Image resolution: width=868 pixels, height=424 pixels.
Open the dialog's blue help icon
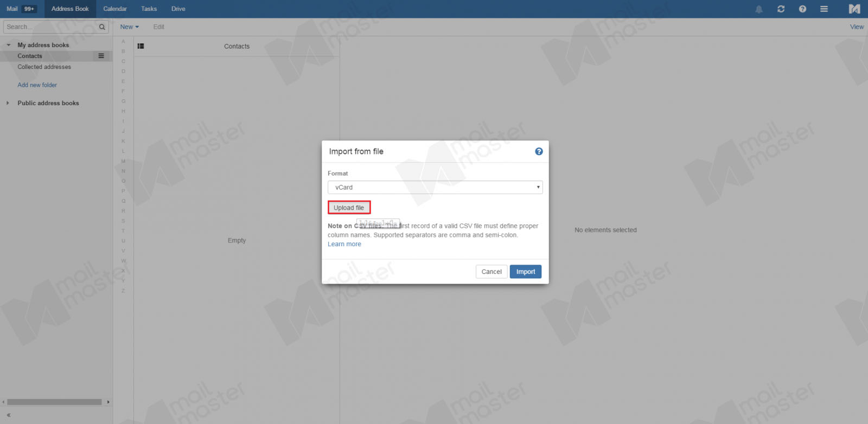tap(539, 151)
